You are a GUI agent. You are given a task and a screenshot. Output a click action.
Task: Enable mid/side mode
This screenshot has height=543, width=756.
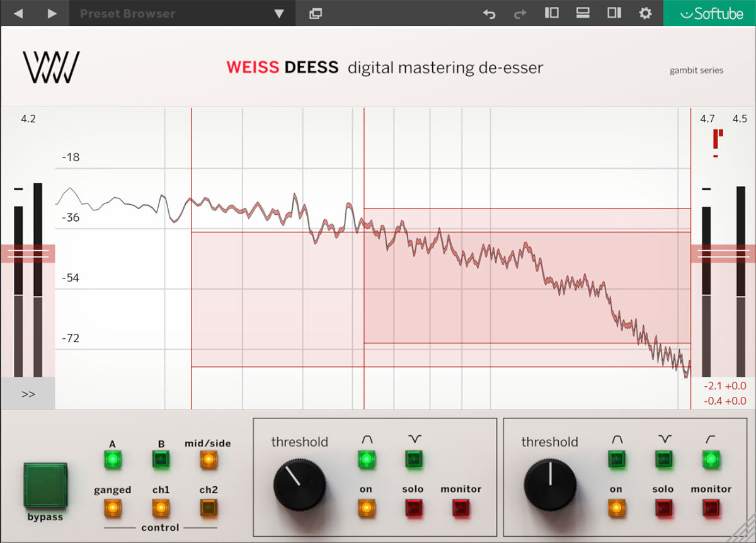(x=208, y=460)
